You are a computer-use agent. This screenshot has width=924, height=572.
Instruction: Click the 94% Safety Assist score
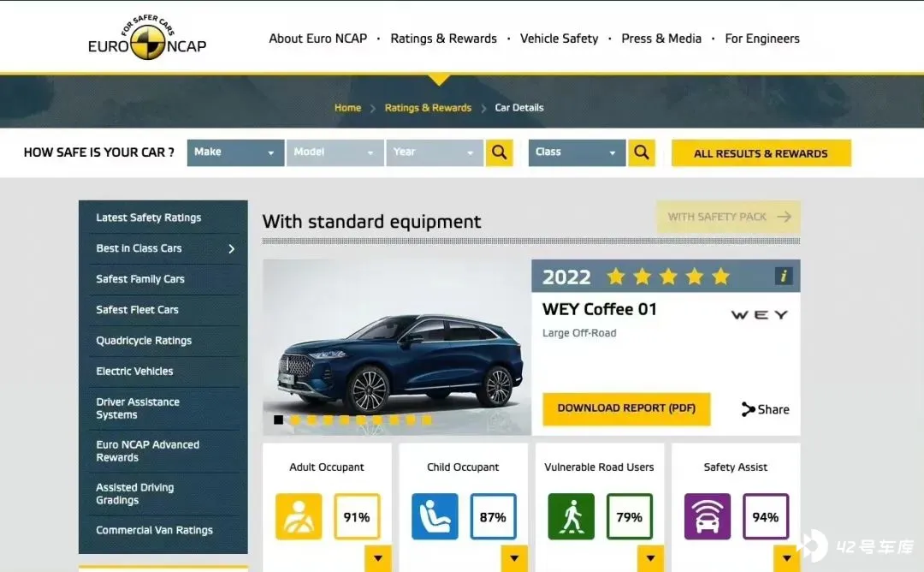pos(766,516)
